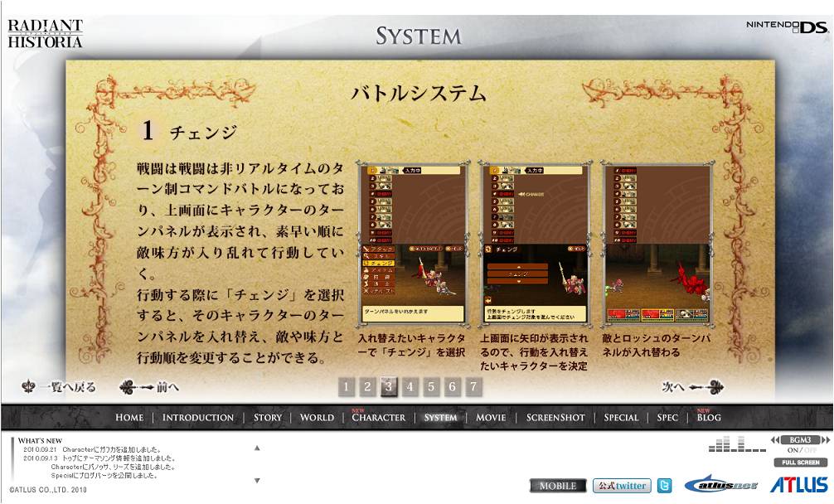The height and width of the screenshot is (504, 834).
Task: Click second battle screenshot showing the arrow
Action: click(535, 243)
